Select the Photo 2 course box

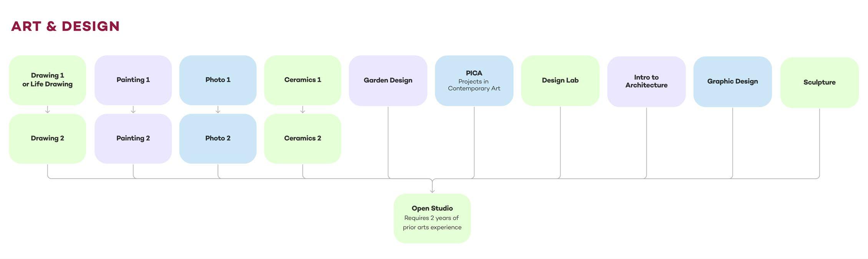[218, 138]
